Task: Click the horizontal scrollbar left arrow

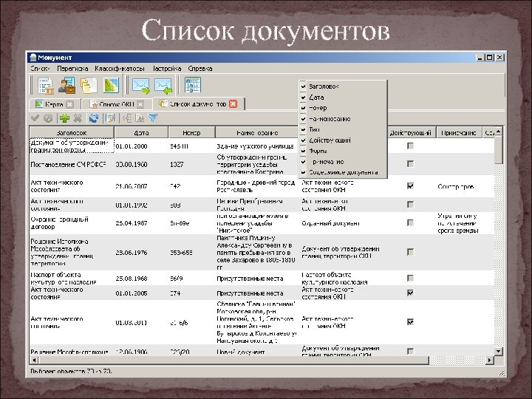Action: [34, 360]
